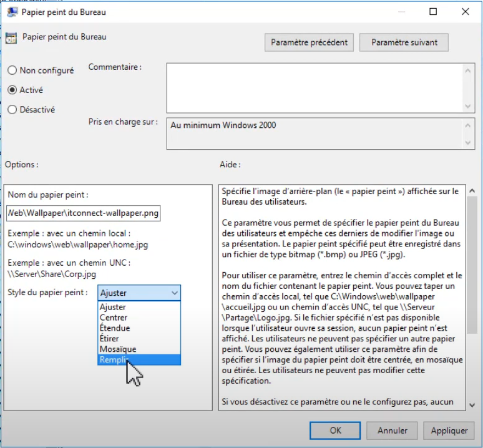
Task: Click the Options label
Action: [x=22, y=165]
